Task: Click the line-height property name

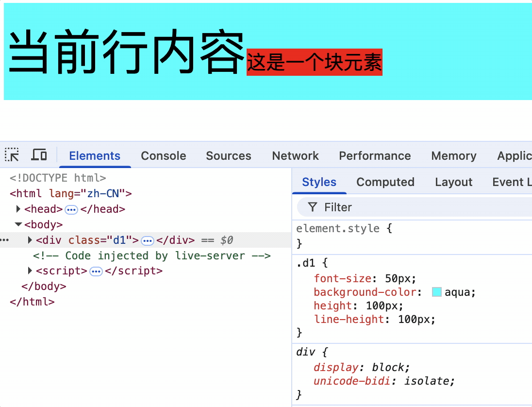Action: click(349, 320)
